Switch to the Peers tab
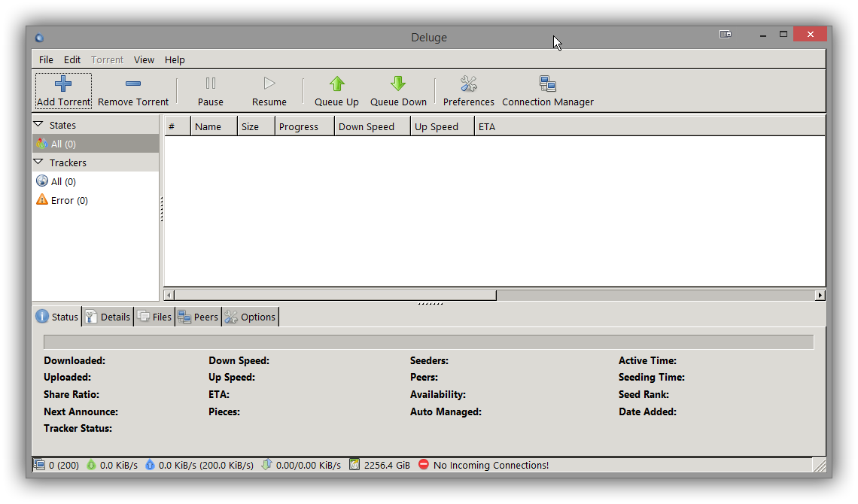This screenshot has width=858, height=504. pyautogui.click(x=198, y=317)
